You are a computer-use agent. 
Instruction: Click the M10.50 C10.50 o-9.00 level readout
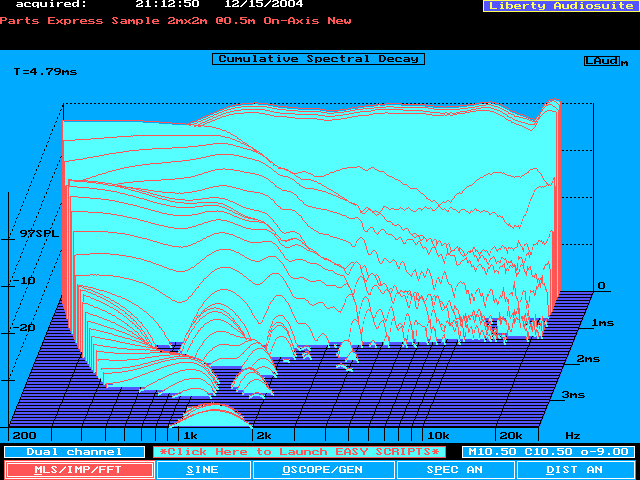pos(545,452)
